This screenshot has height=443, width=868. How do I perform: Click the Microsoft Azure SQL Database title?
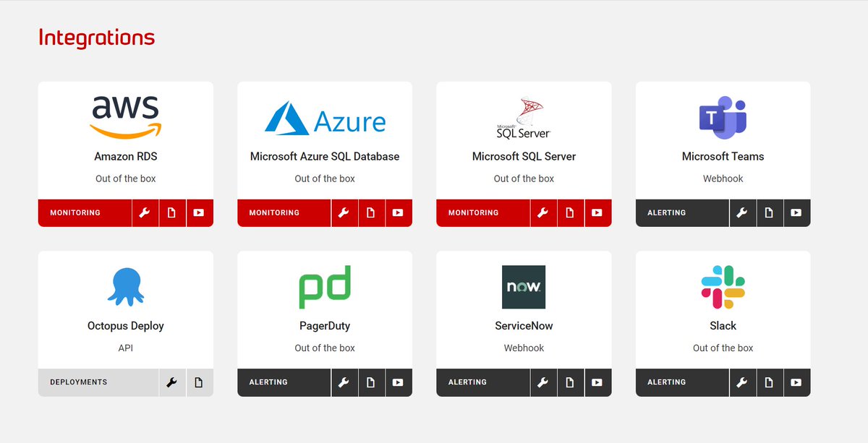point(325,157)
